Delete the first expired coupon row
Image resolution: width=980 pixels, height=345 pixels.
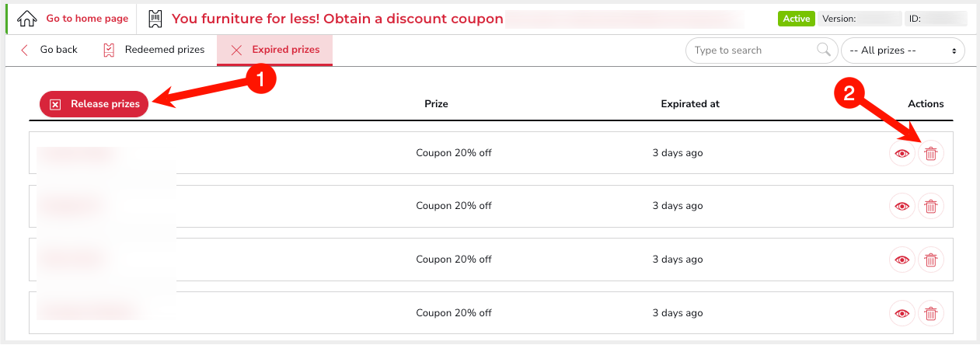(931, 153)
